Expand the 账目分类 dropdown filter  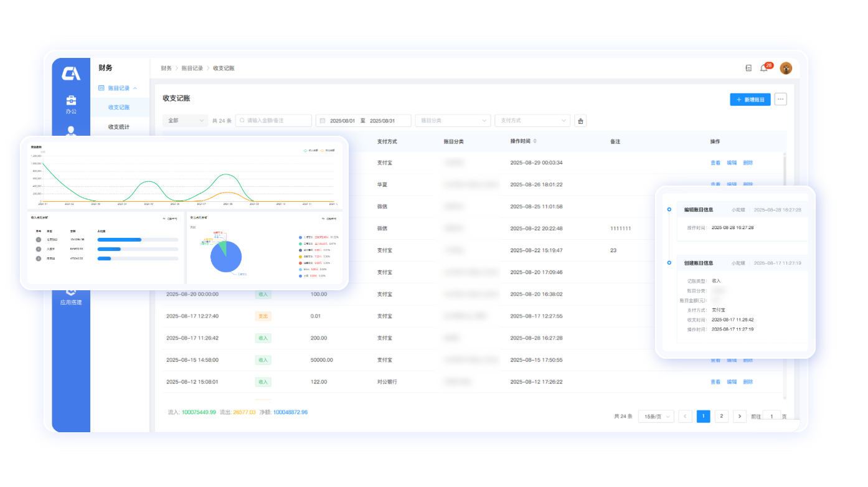coord(452,121)
